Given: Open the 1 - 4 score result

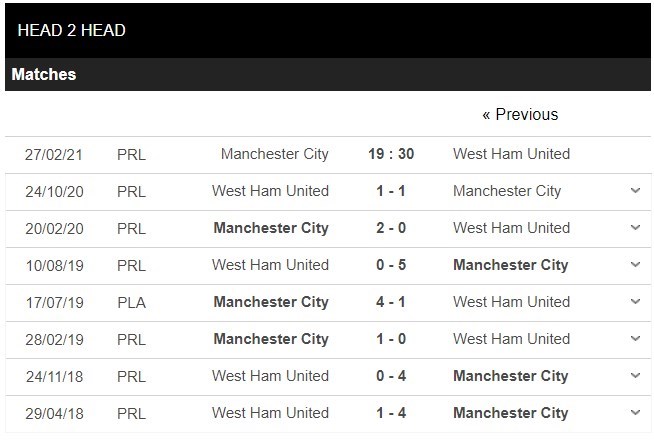Looking at the screenshot, I should click(391, 413).
